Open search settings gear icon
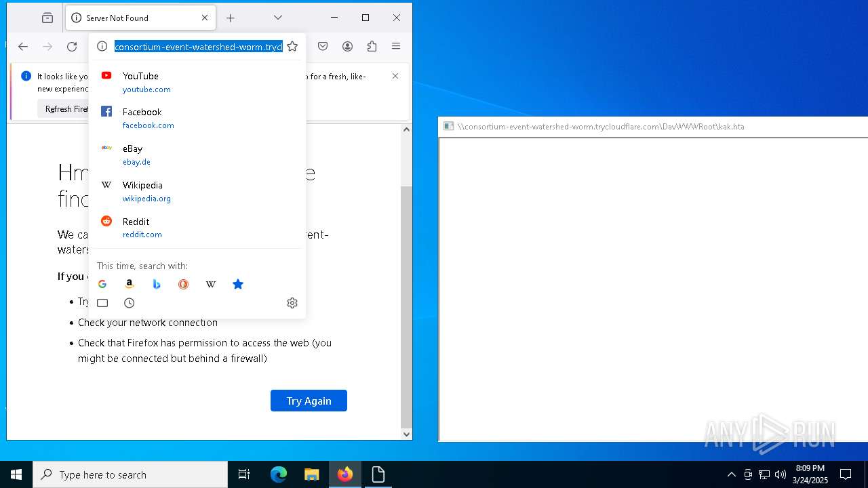Screen dimensions: 868x488 [292, 303]
